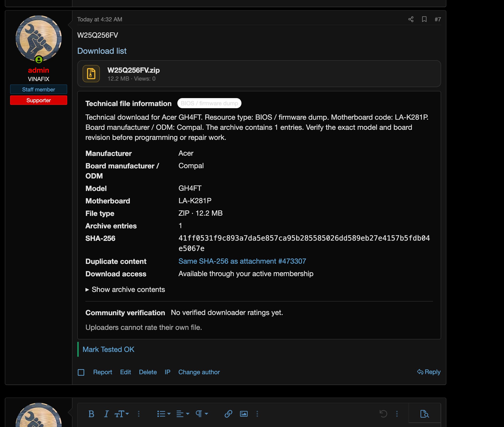Open the admin username profile

(x=38, y=70)
